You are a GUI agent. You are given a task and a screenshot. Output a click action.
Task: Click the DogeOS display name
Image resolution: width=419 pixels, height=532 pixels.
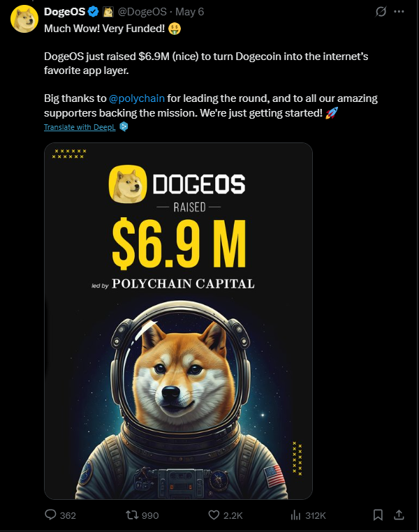pyautogui.click(x=64, y=12)
